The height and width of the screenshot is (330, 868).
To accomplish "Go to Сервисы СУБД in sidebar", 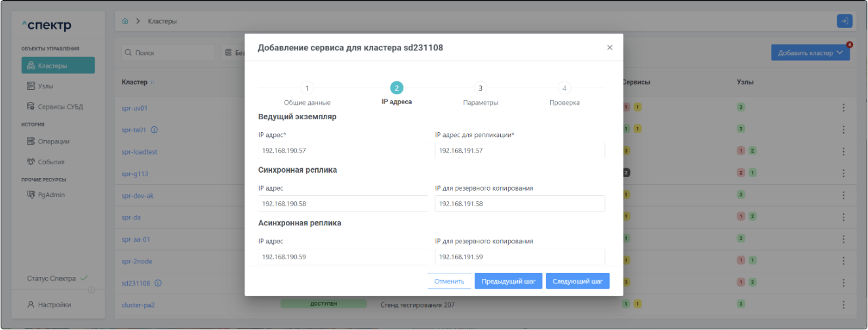I will click(x=54, y=107).
